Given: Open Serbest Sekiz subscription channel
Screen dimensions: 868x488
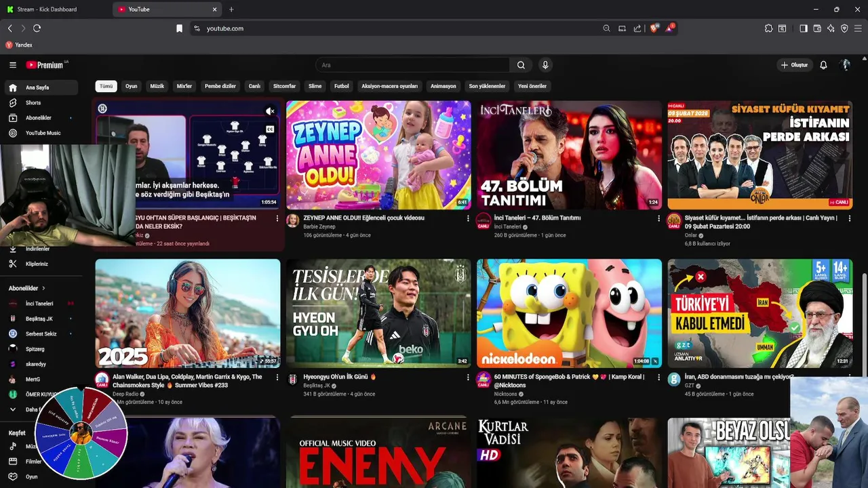Looking at the screenshot, I should 41,333.
